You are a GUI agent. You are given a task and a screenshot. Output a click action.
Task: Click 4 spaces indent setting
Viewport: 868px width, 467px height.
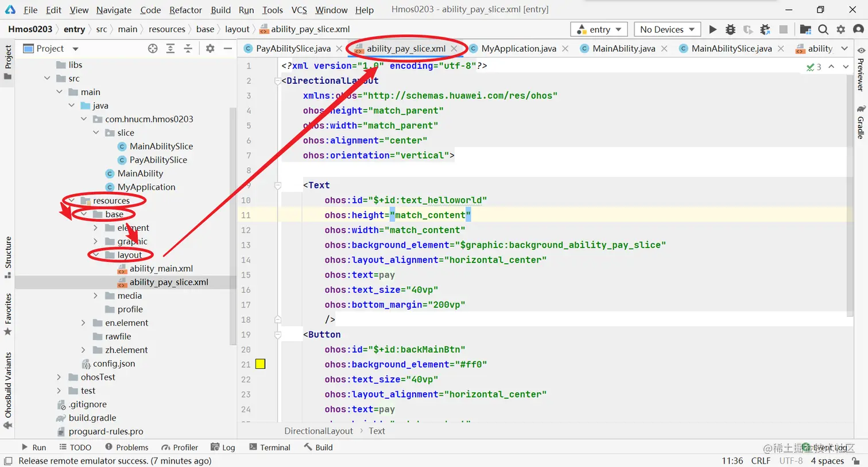(827, 461)
